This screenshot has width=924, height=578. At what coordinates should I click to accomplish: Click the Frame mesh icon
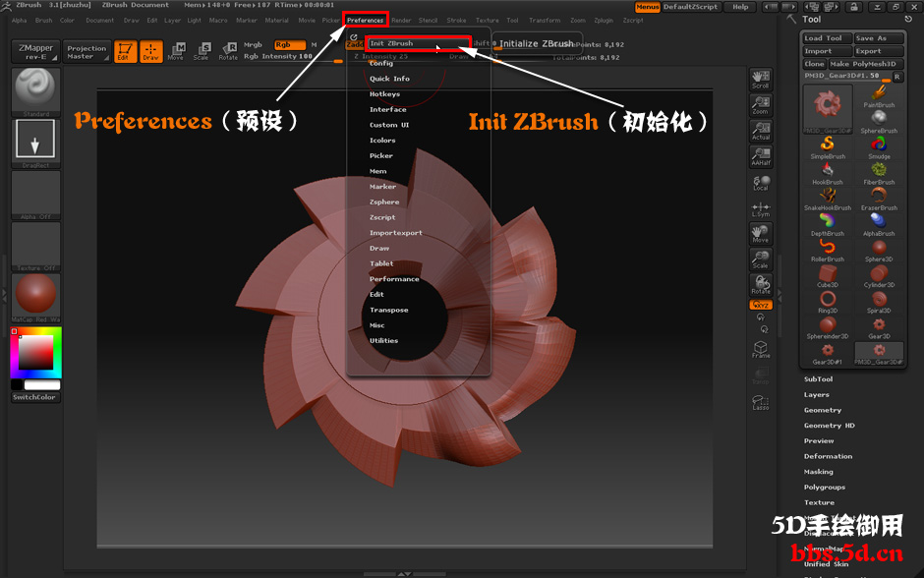(761, 349)
